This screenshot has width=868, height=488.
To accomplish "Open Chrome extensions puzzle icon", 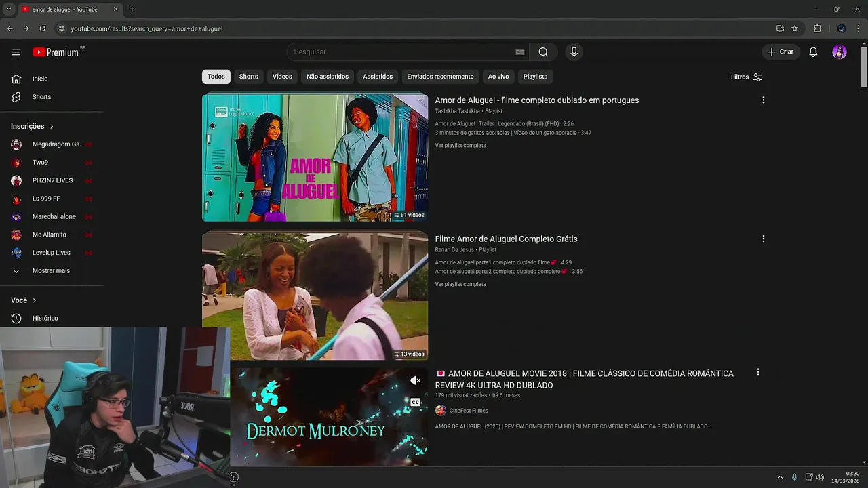I will click(817, 28).
